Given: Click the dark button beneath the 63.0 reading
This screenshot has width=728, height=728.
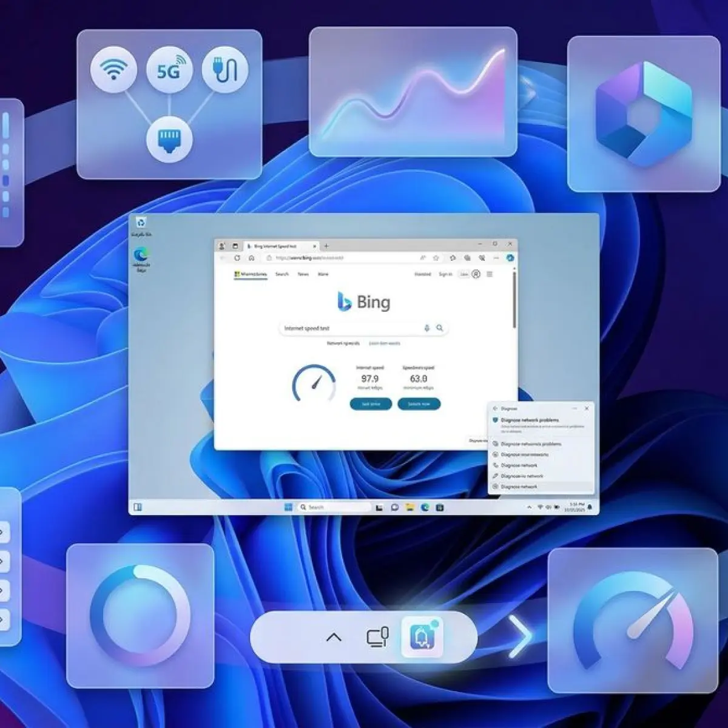Looking at the screenshot, I should [419, 404].
